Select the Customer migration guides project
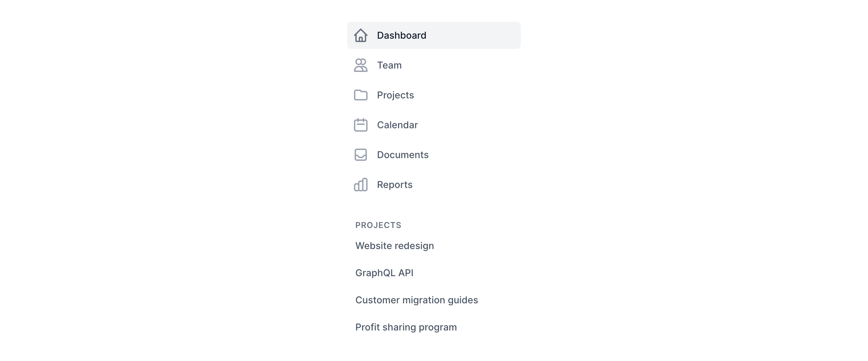Viewport: 868px width, 361px height. tap(416, 300)
